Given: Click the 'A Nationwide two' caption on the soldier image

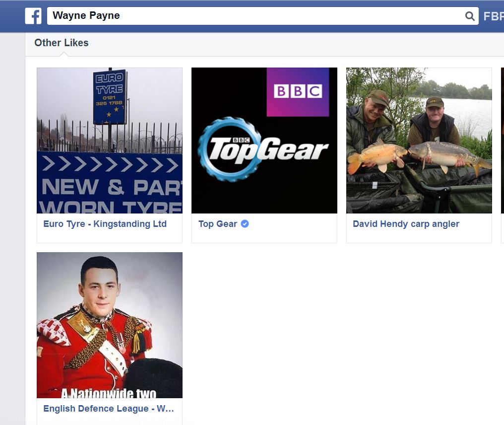Looking at the screenshot, I should pyautogui.click(x=109, y=393).
